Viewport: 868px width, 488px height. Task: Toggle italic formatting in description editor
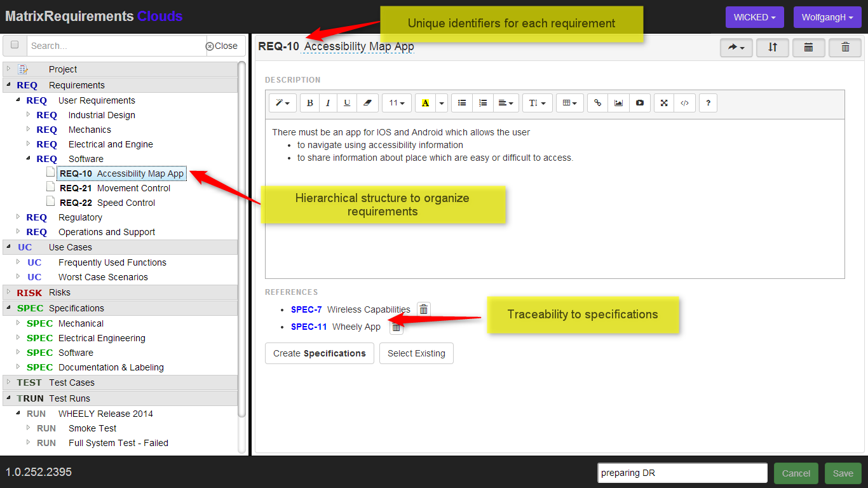(x=328, y=103)
